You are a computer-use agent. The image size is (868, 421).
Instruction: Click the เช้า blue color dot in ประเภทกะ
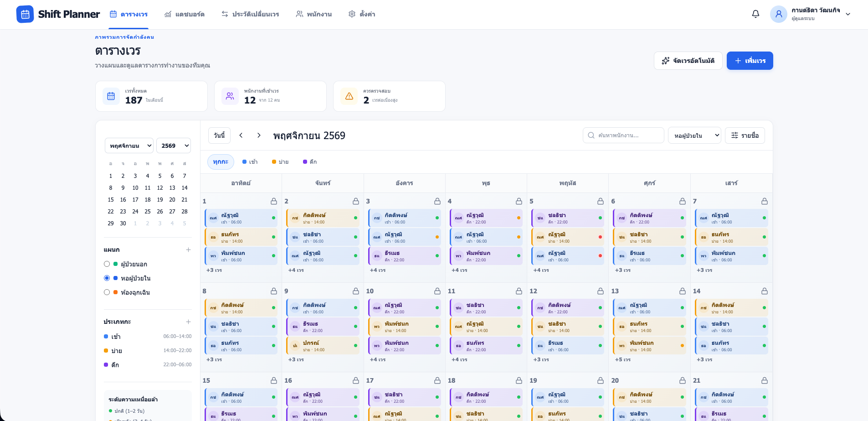coord(106,337)
